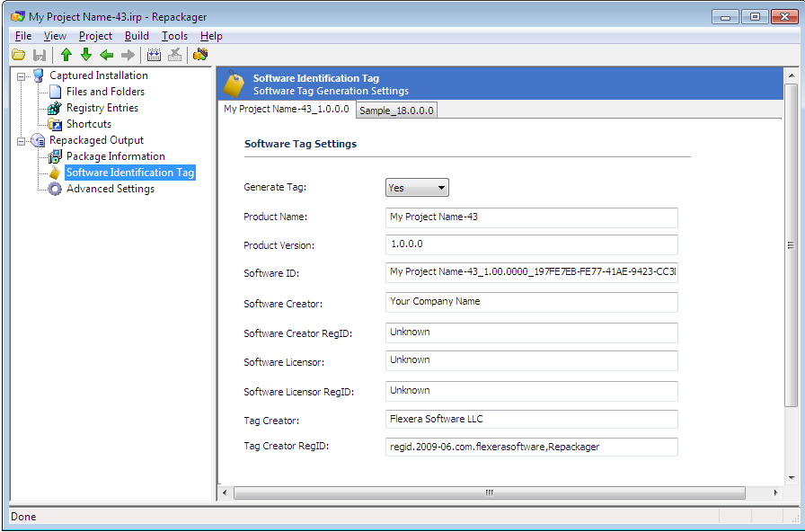
Task: Click the colorful package icon in toolbar
Action: click(200, 55)
